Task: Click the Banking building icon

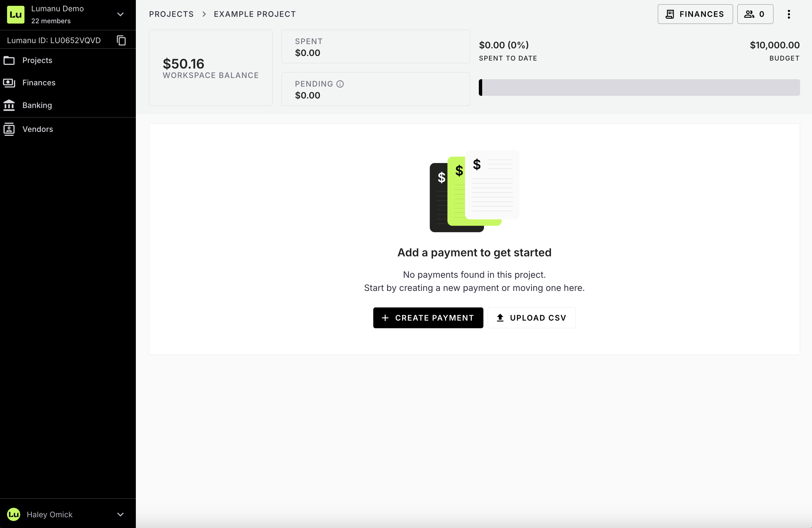Action: coord(9,105)
